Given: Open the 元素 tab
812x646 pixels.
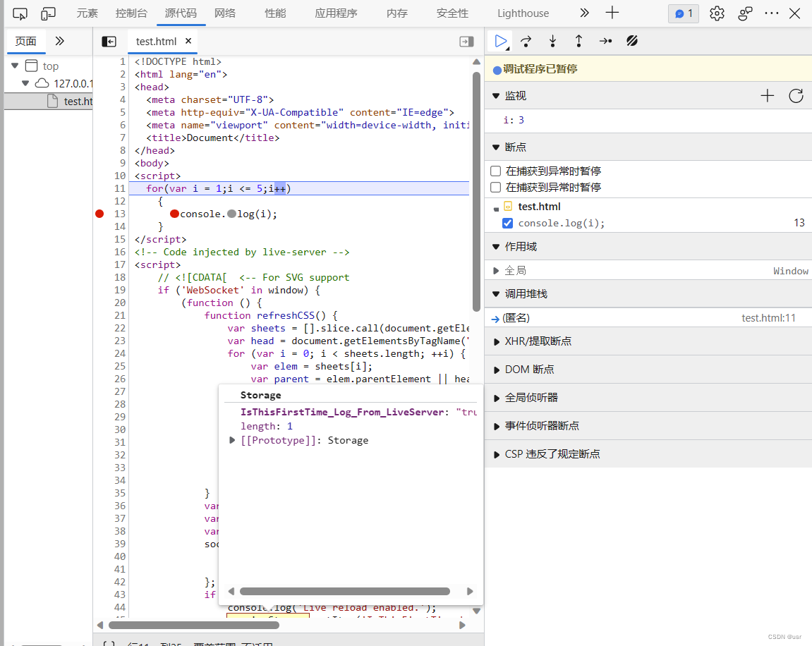Looking at the screenshot, I should 87,13.
